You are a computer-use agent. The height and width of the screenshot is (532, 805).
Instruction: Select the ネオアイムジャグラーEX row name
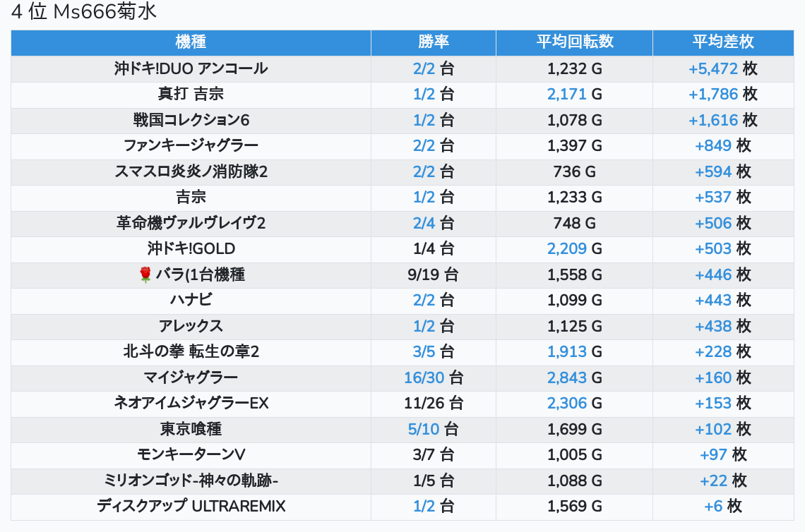point(191,403)
